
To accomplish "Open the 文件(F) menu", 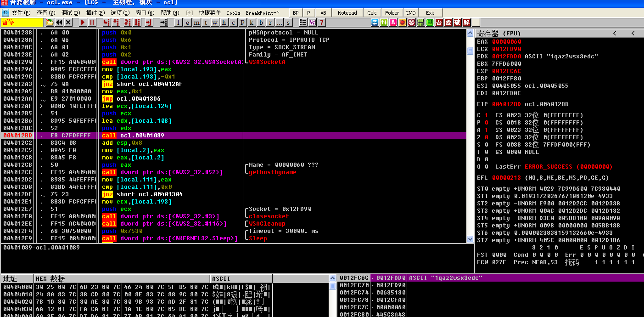I will point(21,13).
